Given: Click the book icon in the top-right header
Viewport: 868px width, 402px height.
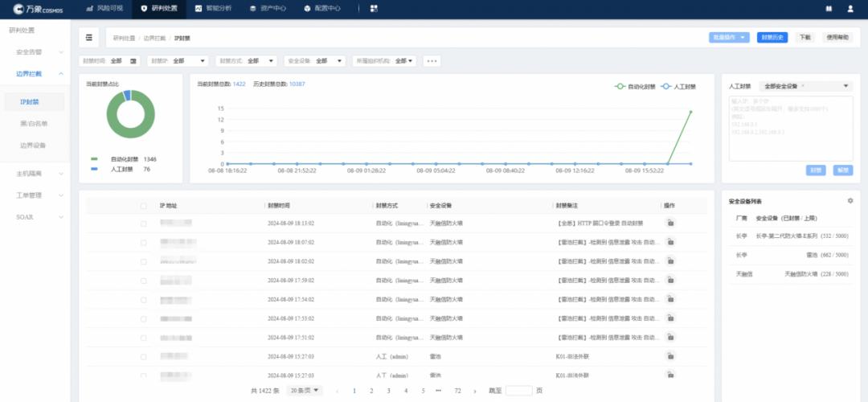Looking at the screenshot, I should (828, 9).
